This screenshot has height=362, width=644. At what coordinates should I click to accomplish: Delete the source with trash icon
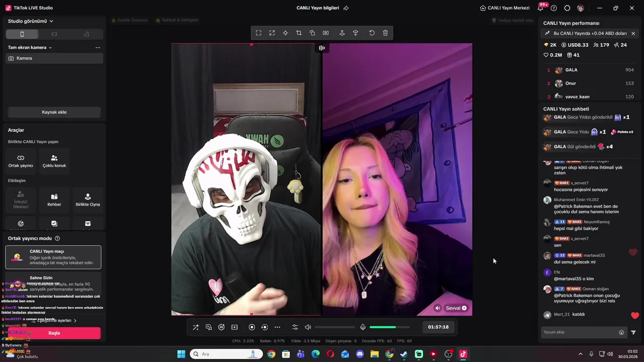(385, 33)
